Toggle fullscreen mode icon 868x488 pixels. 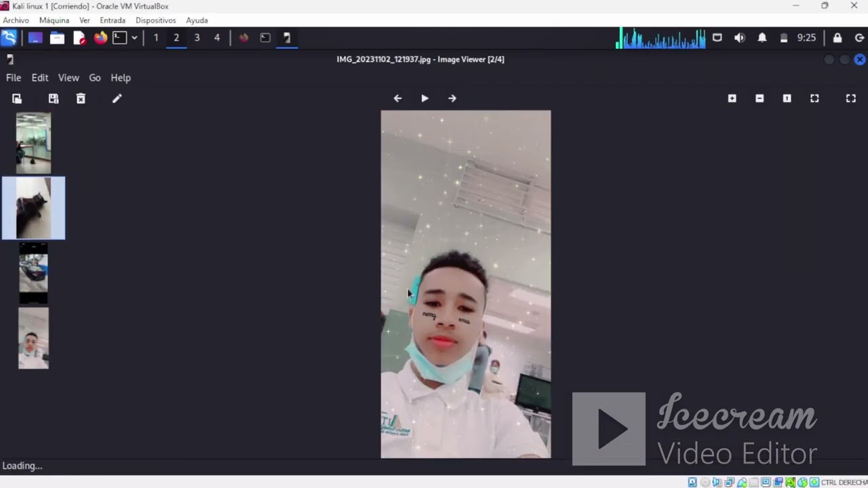click(851, 98)
